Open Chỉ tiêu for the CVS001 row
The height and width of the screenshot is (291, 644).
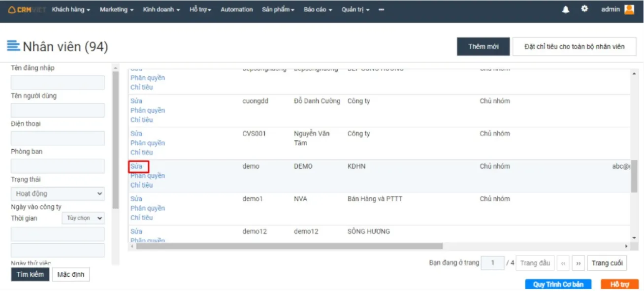[x=142, y=153]
